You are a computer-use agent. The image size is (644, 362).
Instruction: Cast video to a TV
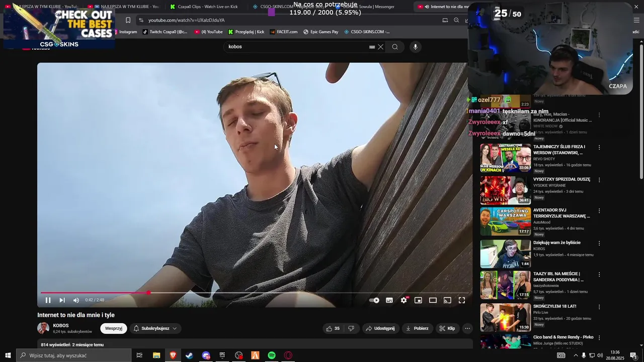tap(447, 300)
